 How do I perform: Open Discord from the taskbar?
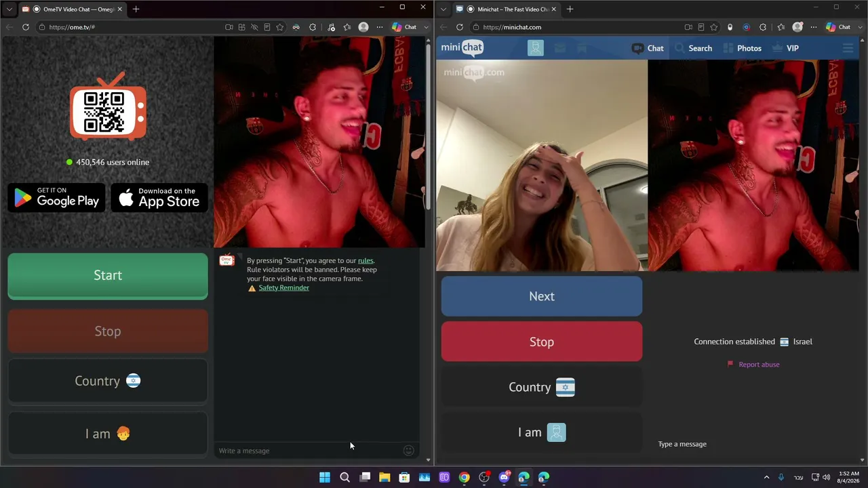coord(504,477)
